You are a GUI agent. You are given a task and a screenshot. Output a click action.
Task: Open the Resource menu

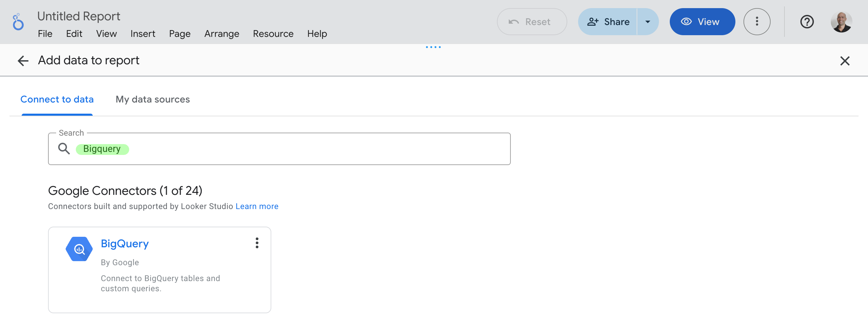click(273, 33)
